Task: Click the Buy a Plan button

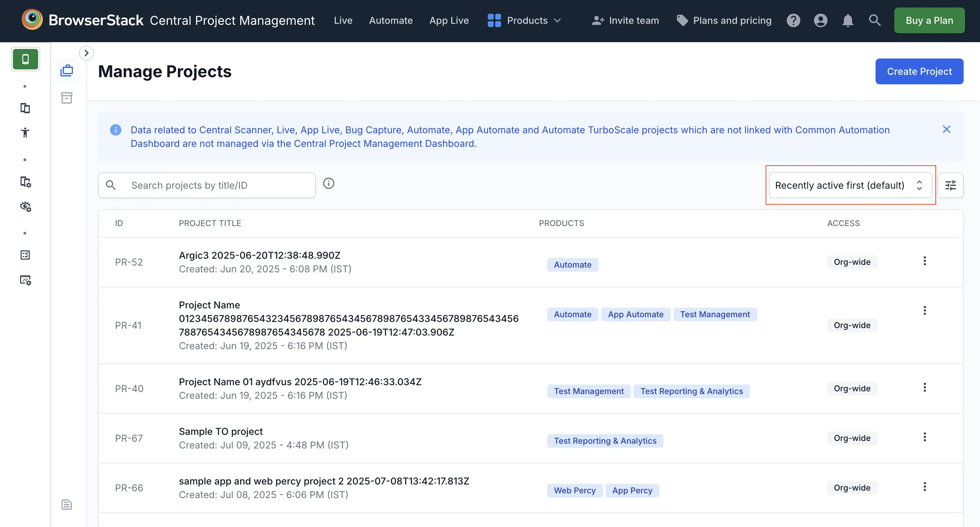Action: (x=929, y=20)
